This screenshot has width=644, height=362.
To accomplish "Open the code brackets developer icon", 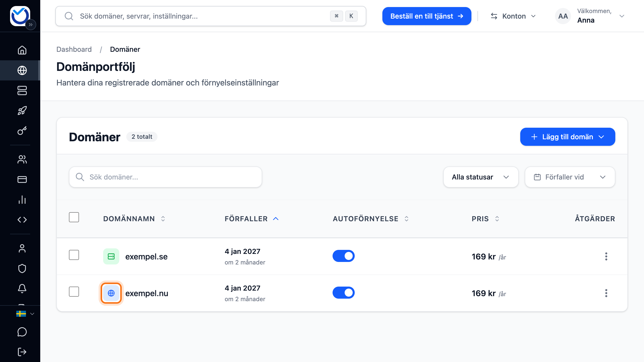I will [22, 220].
